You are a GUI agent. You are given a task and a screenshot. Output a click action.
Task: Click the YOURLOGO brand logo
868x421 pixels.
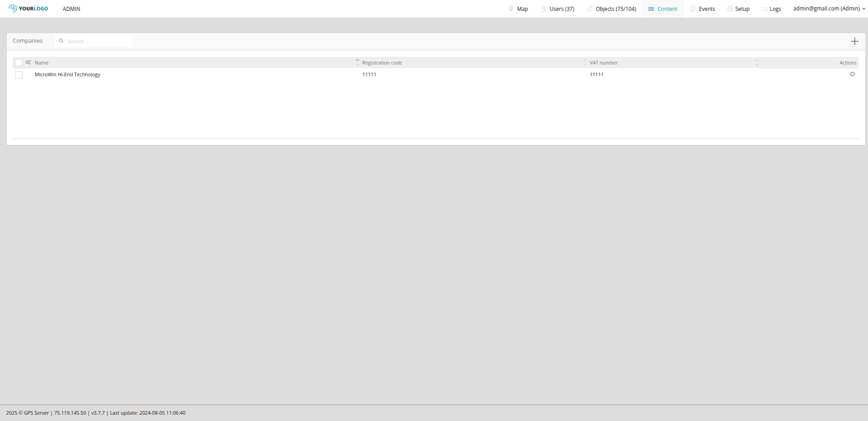point(28,9)
